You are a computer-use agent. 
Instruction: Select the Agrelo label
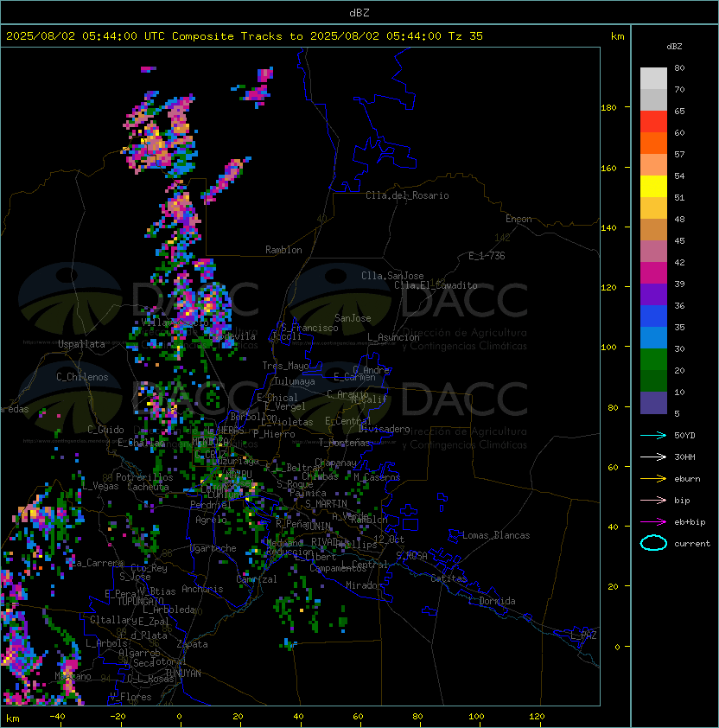click(x=211, y=520)
